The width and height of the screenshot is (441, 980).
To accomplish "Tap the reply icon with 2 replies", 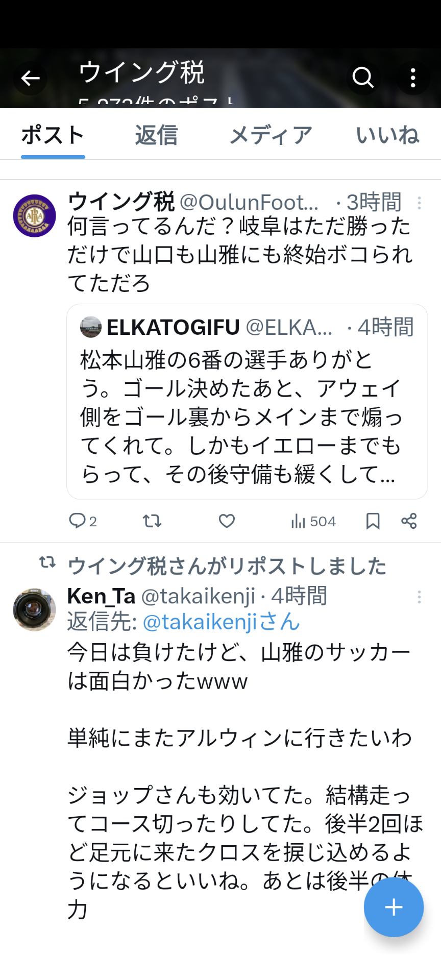I will coord(83,521).
